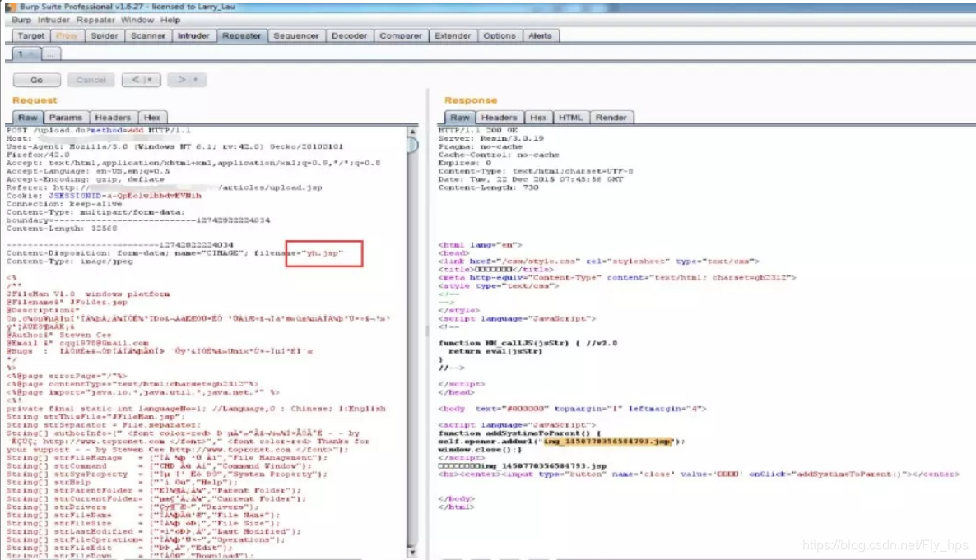Viewport: 976px width, 560px height.
Task: Switch to the Target tab
Action: click(30, 35)
